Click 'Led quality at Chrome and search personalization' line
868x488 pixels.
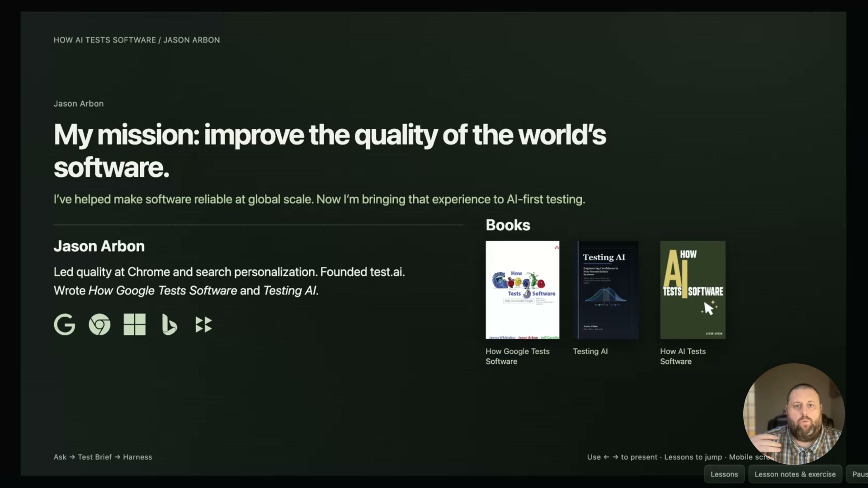229,272
